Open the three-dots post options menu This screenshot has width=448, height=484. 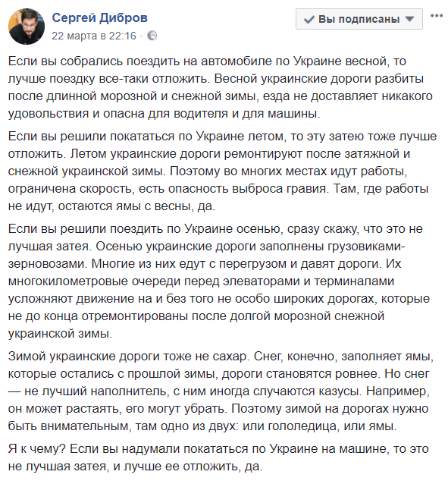pos(437,16)
